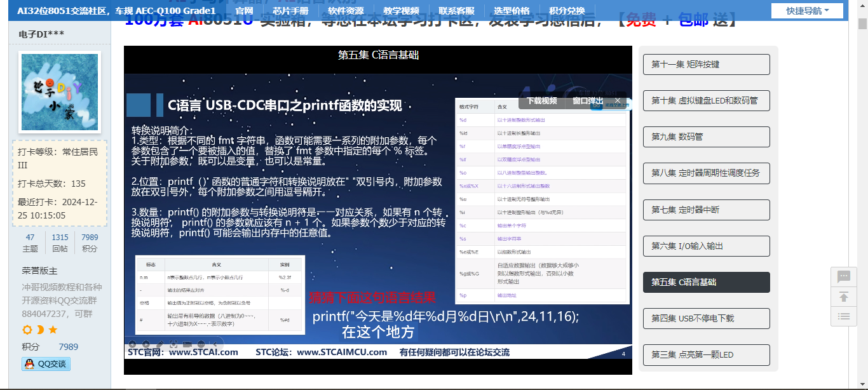
Task: Open the 芯片手册 navigation menu
Action: coord(290,11)
